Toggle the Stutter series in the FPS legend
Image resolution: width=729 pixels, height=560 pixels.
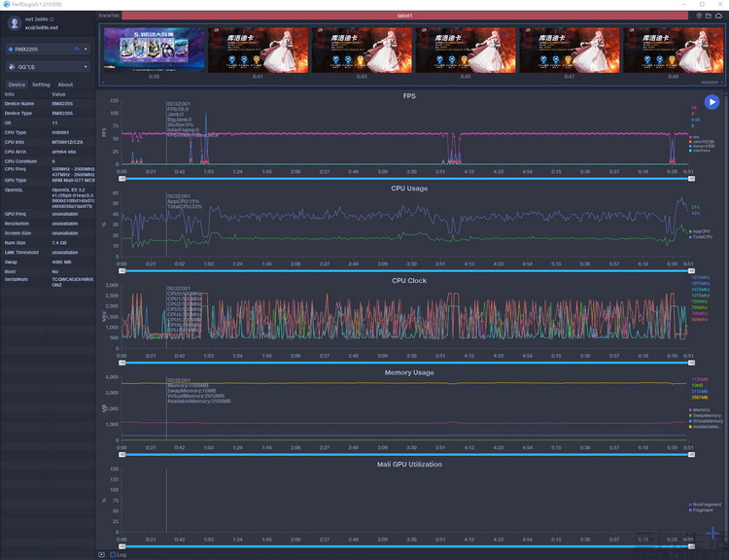702,146
